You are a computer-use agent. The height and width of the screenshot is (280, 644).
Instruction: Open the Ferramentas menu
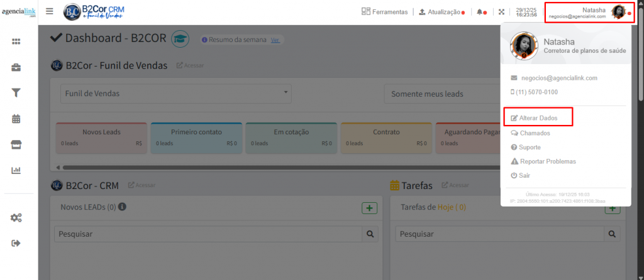coord(384,12)
